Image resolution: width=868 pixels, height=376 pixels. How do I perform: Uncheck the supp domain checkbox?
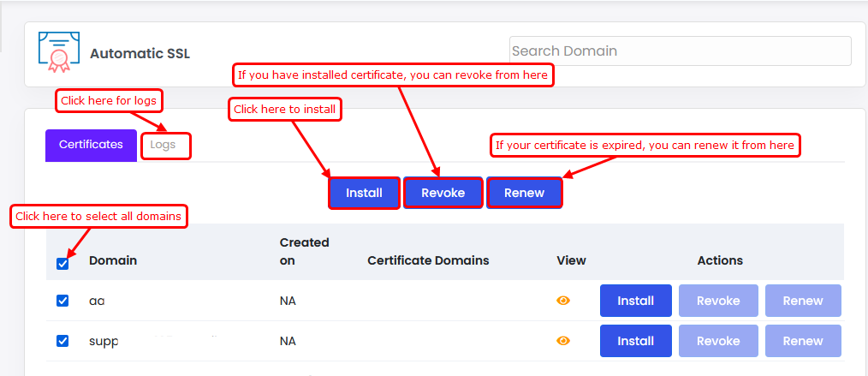coord(62,341)
